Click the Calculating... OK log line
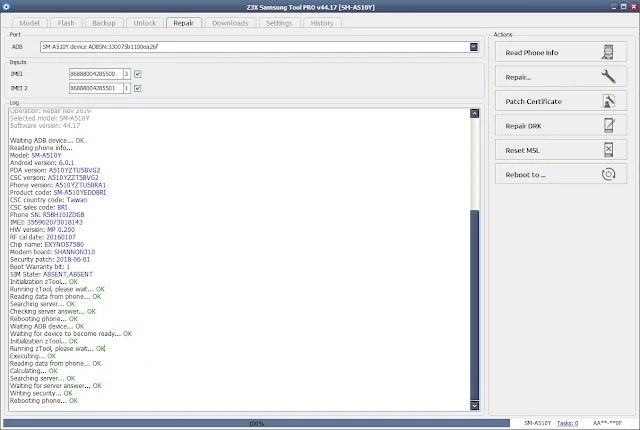 [33, 371]
